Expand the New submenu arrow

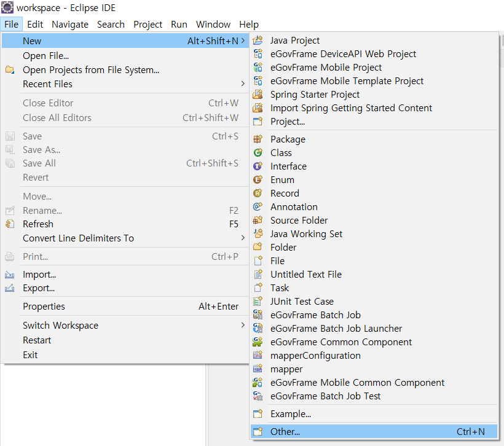[243, 41]
